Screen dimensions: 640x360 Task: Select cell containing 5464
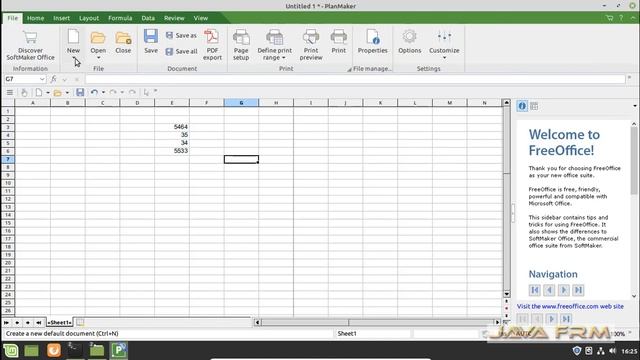click(x=172, y=127)
